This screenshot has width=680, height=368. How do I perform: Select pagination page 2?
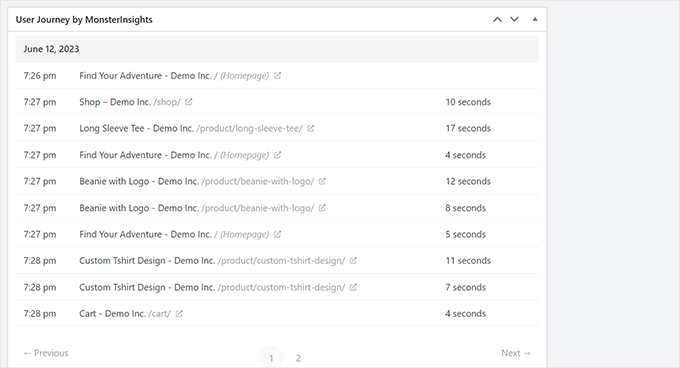298,358
